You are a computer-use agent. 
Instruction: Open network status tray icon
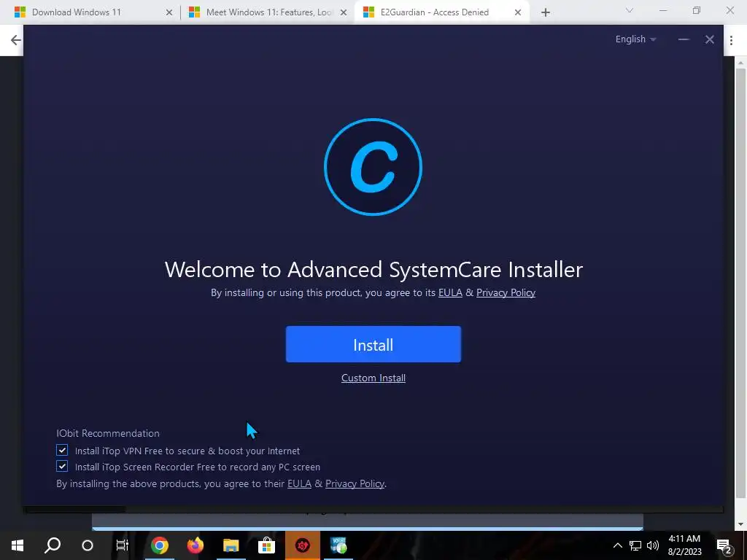[x=635, y=545]
